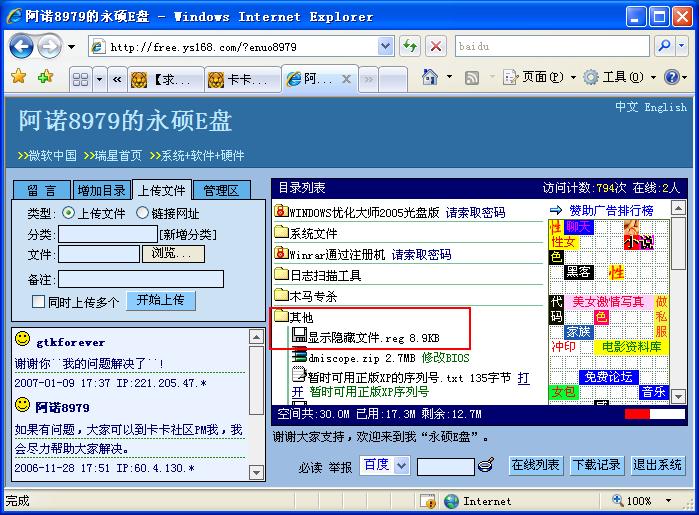The image size is (699, 515).
Task: Click the search magnifier icon
Action: click(664, 46)
